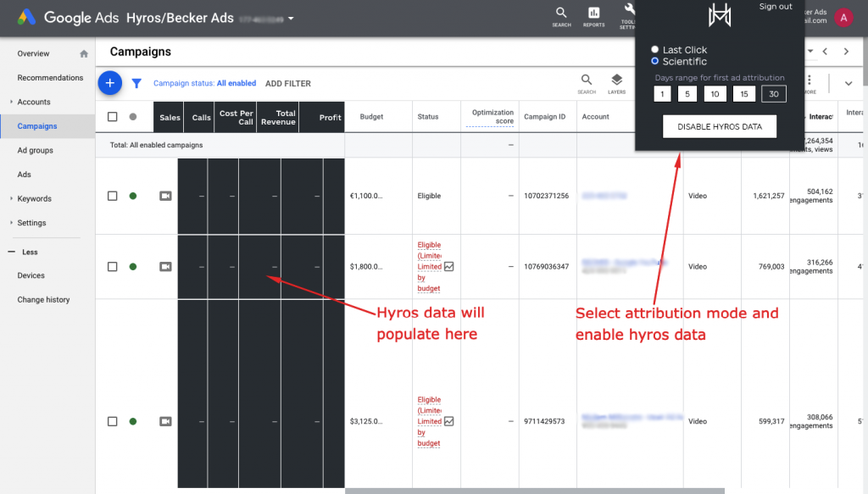Open Devices in sidebar
The image size is (868, 494).
31,275
